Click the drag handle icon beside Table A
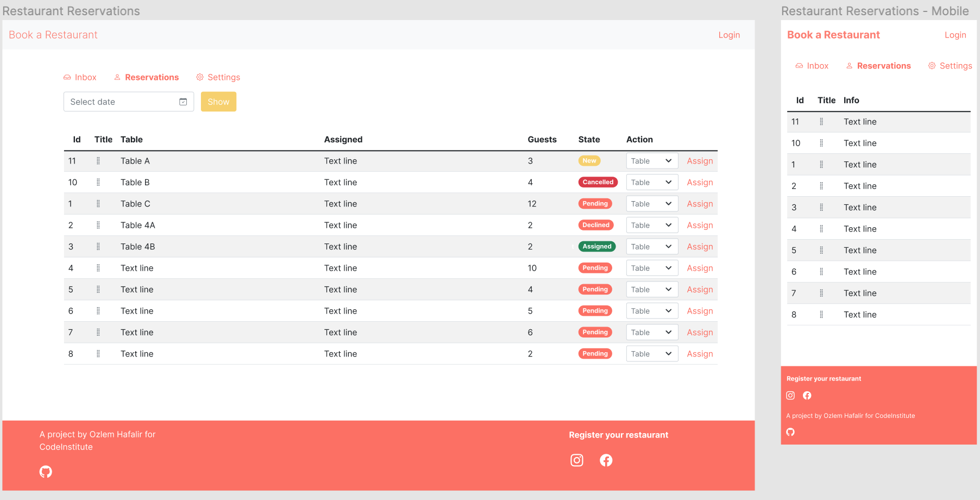The image size is (980, 500). (x=98, y=161)
